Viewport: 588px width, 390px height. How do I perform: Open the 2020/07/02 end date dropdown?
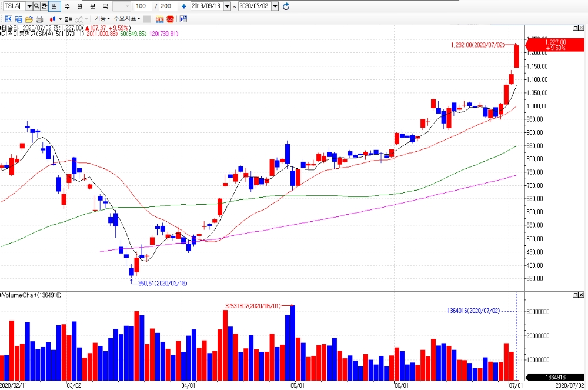275,6
